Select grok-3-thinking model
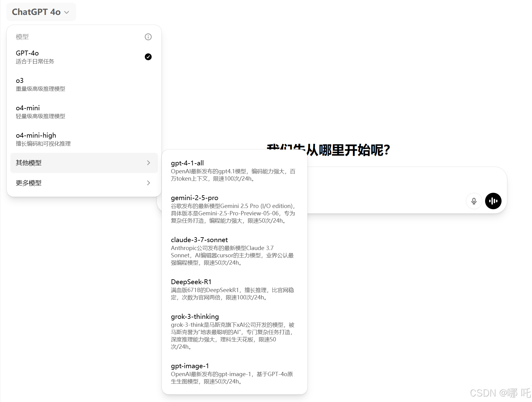532x402 pixels. (234, 331)
